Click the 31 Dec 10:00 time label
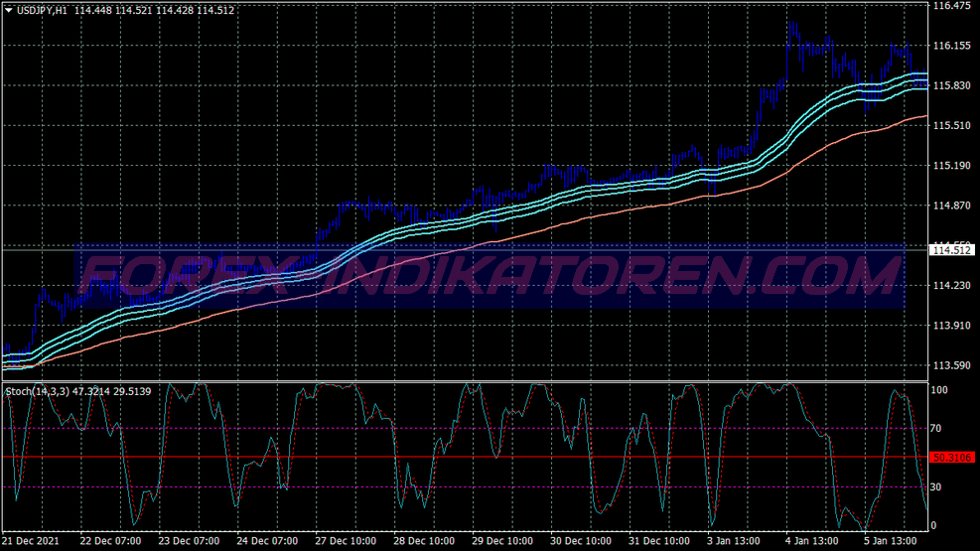The height and width of the screenshot is (551, 980). 659,541
